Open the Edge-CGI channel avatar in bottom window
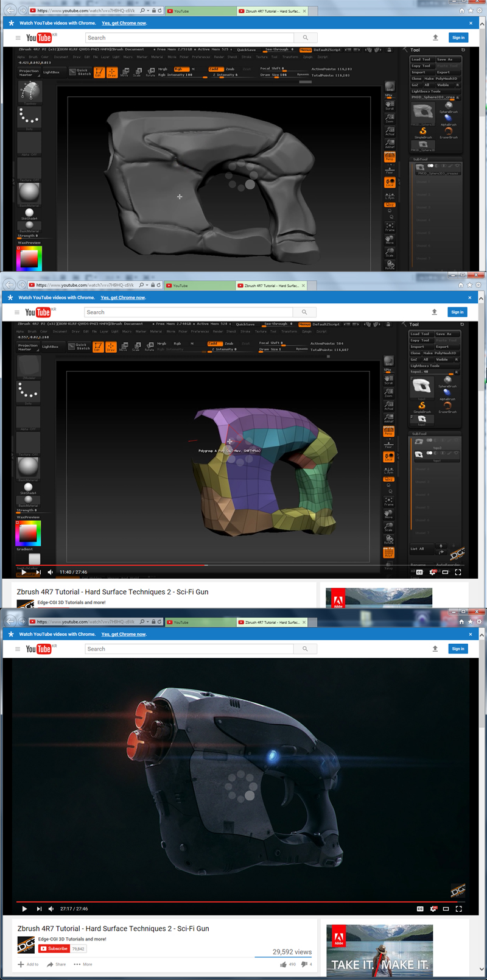 pos(26,945)
